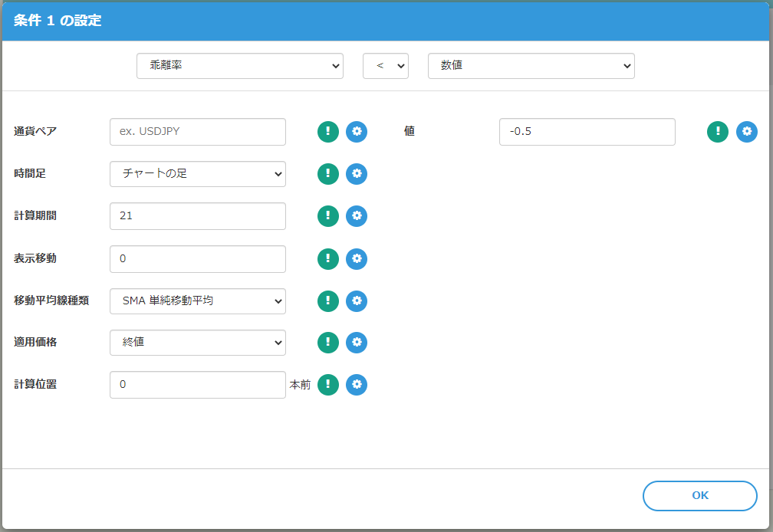The width and height of the screenshot is (773, 532).
Task: Open the gear settings for 計算期間
Action: (357, 216)
